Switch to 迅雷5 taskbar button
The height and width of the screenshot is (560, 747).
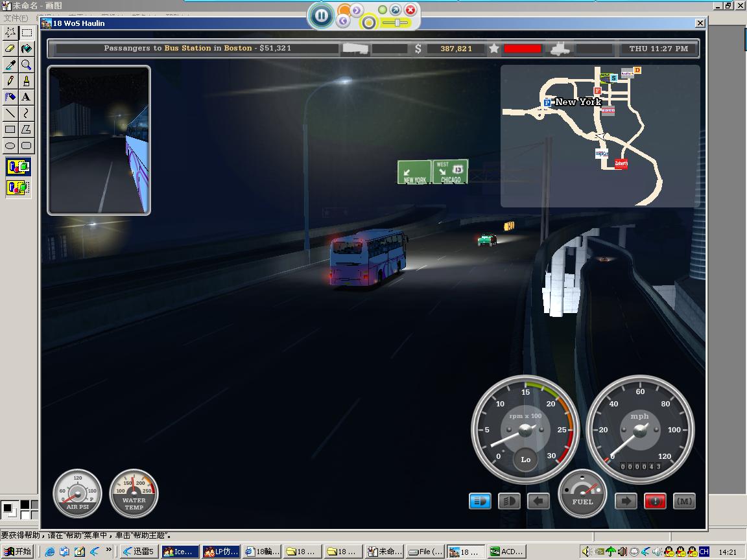[x=139, y=552]
